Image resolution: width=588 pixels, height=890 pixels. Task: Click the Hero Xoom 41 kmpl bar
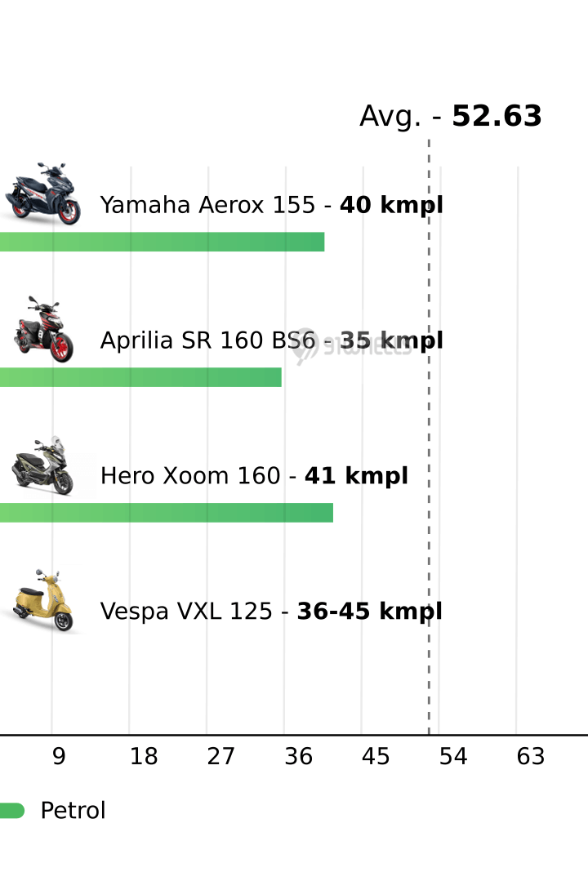(167, 513)
